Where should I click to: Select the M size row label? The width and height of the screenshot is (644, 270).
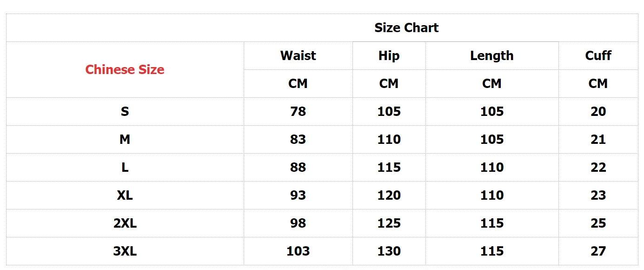point(125,140)
